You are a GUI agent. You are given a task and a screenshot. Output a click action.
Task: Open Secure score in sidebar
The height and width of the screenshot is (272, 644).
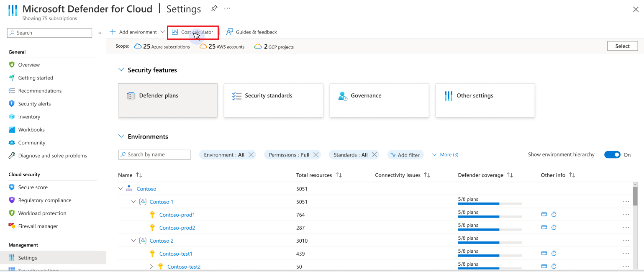33,187
